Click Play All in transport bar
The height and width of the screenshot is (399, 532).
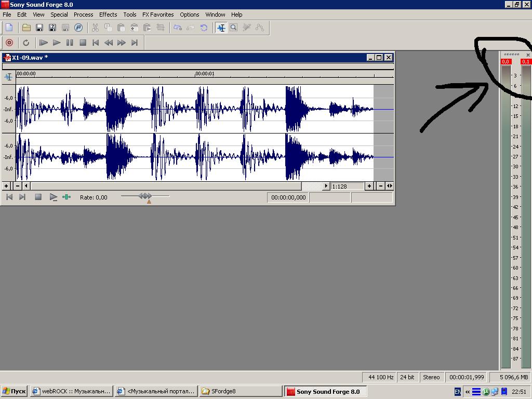coord(44,43)
